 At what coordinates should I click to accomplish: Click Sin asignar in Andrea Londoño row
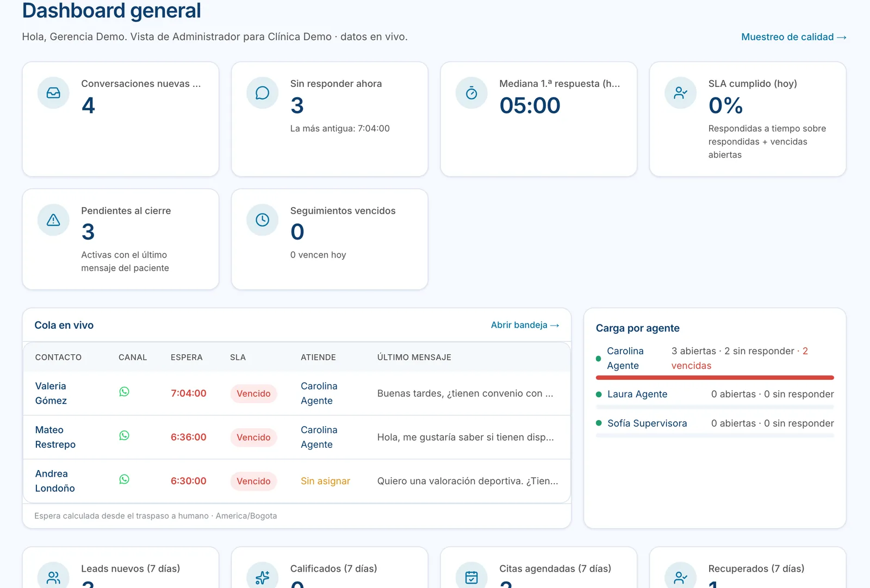(x=325, y=481)
